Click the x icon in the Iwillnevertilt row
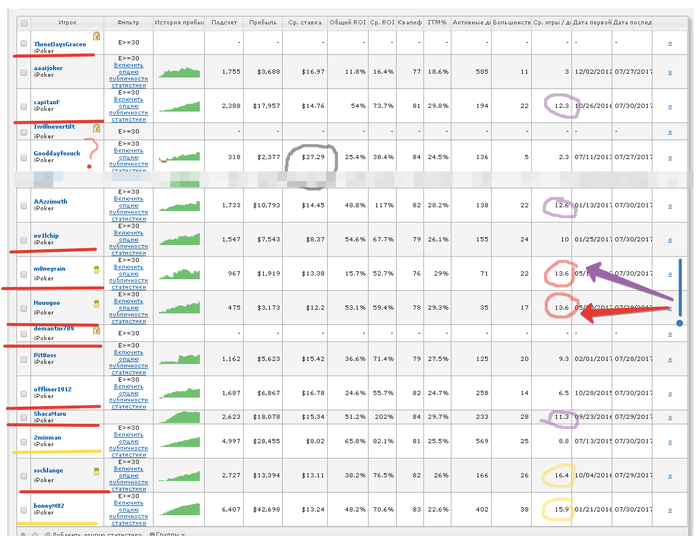Screen dimensions: 700x542 (x=670, y=132)
